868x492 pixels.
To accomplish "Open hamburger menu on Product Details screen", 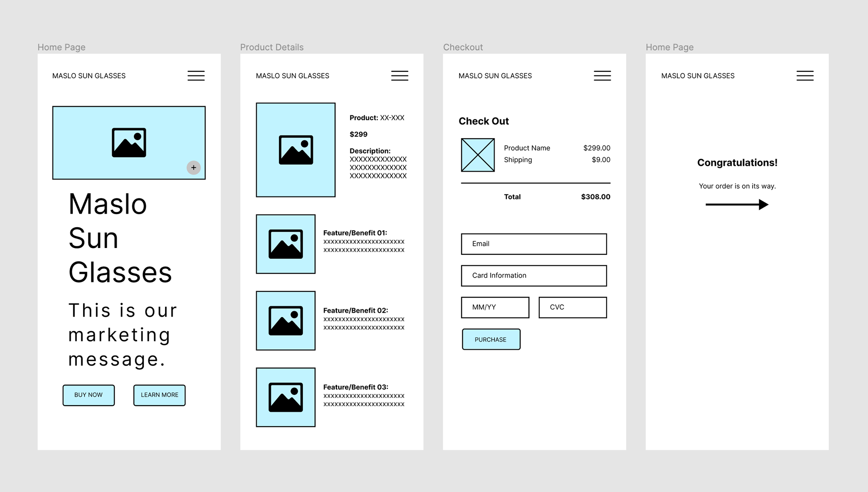I will (399, 76).
